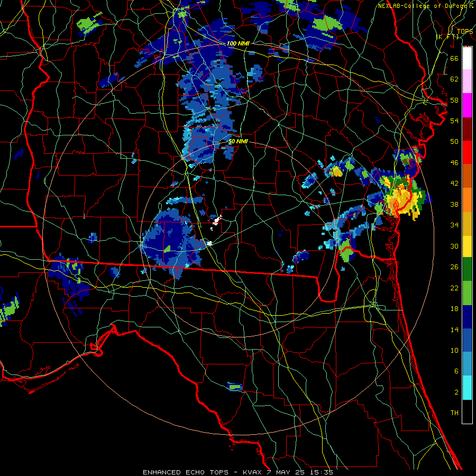Click the legend value 50
Screen dimensions: 476x476
click(x=454, y=142)
